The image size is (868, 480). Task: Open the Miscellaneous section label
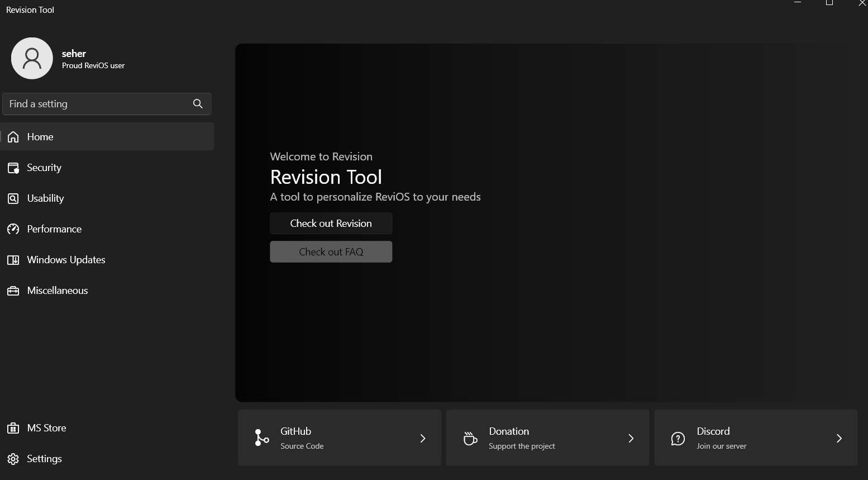coord(58,291)
